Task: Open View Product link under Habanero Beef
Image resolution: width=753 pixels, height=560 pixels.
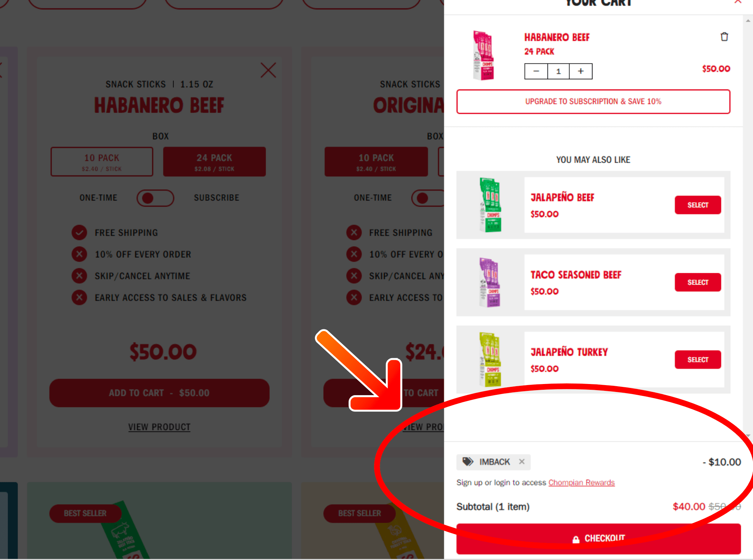Action: pos(159,427)
